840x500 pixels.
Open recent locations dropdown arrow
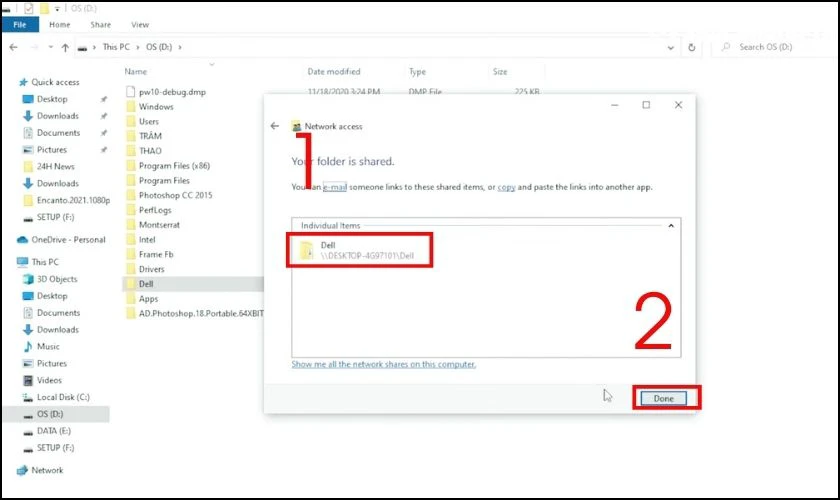coord(50,47)
